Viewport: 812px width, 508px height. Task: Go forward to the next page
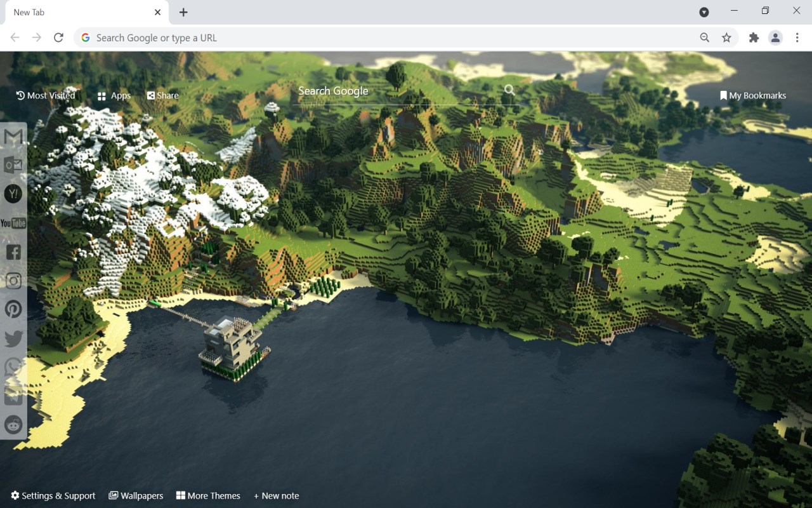click(37, 37)
